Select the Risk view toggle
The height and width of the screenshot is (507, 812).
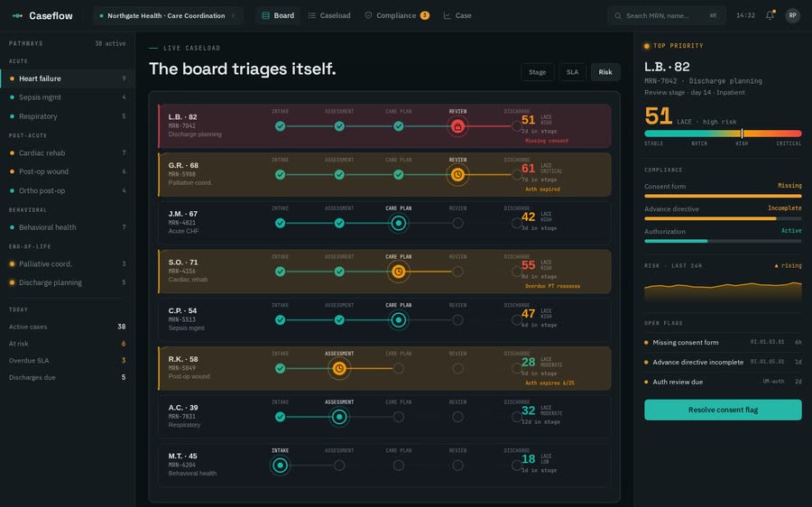click(x=605, y=72)
